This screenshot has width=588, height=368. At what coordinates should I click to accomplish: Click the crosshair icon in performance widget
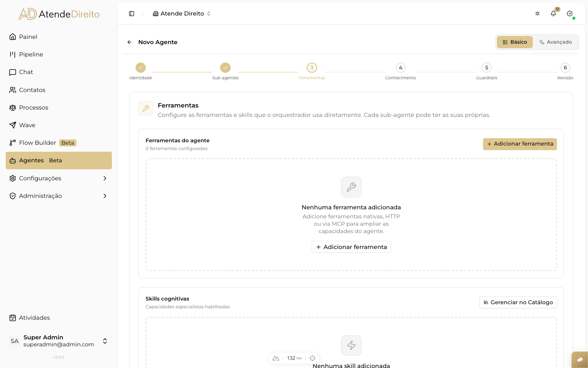point(312,358)
